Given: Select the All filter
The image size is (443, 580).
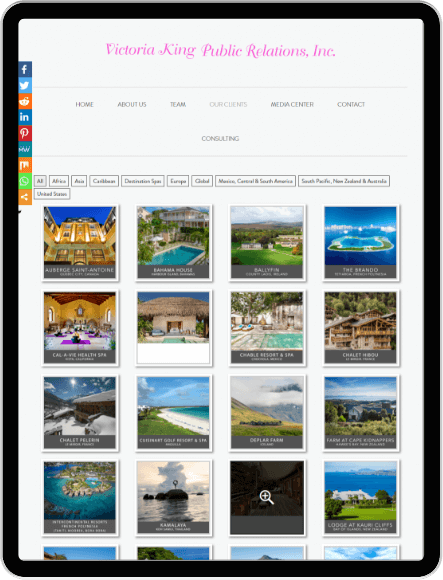Looking at the screenshot, I should pos(40,181).
